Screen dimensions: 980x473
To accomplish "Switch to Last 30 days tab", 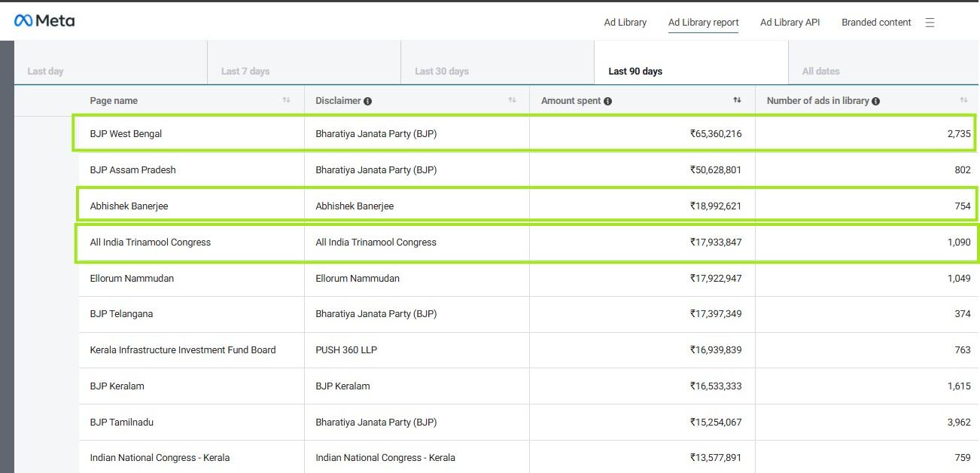I will [x=442, y=71].
